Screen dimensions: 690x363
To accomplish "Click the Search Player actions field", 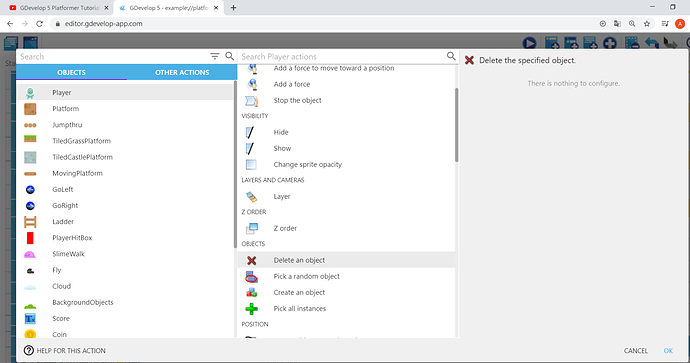I will point(342,56).
